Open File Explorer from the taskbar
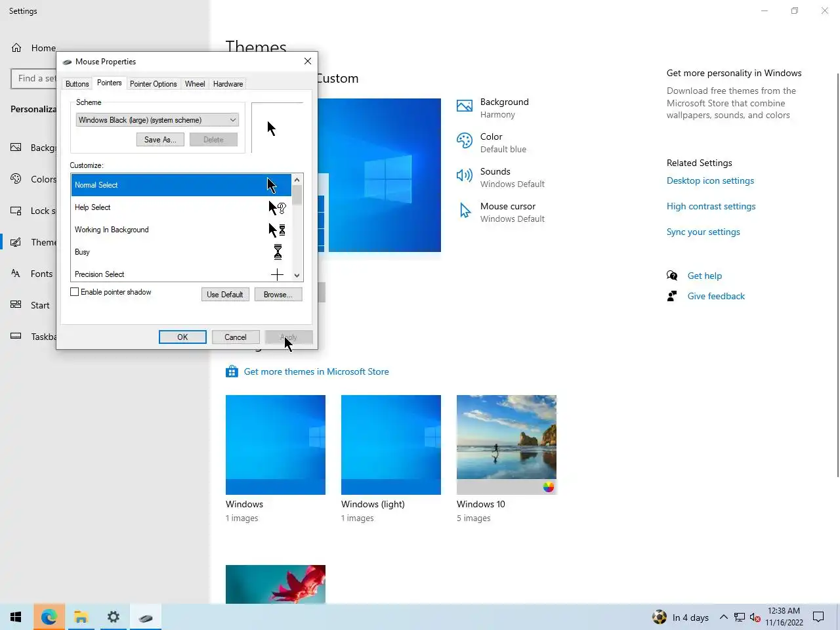This screenshot has width=840, height=630. pos(81,617)
